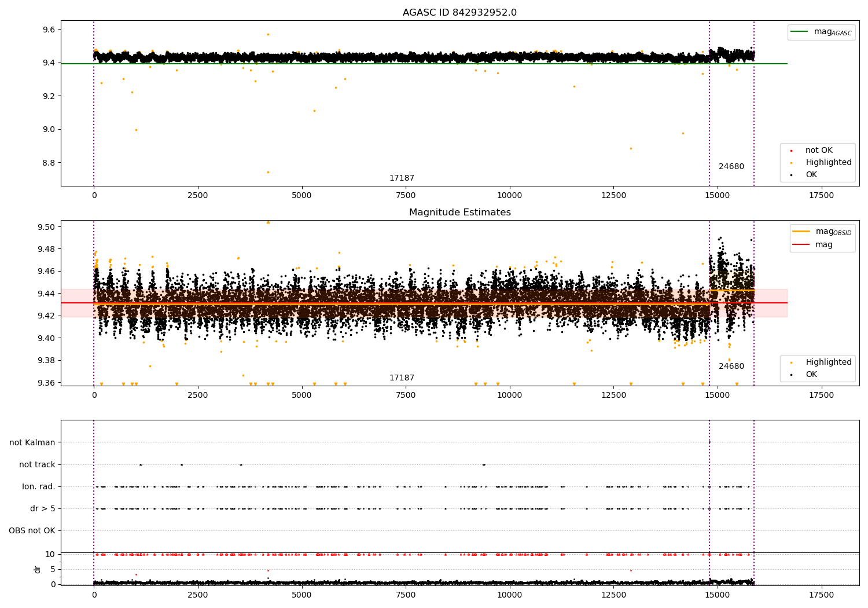Screen dimensions: 868x608
Task: Click the 'Magnitude Estimates' plot title
Action: coord(459,213)
